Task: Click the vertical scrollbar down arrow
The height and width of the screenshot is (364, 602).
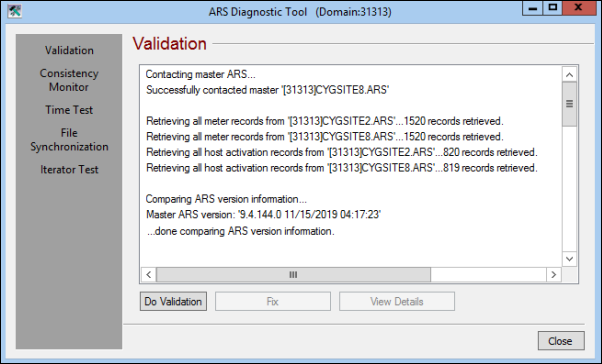Action: 569,259
